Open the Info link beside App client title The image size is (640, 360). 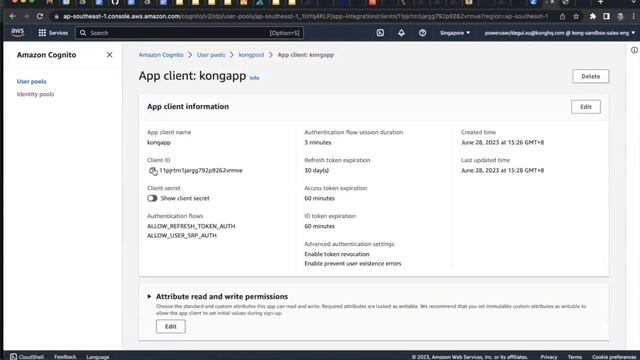[254, 78]
